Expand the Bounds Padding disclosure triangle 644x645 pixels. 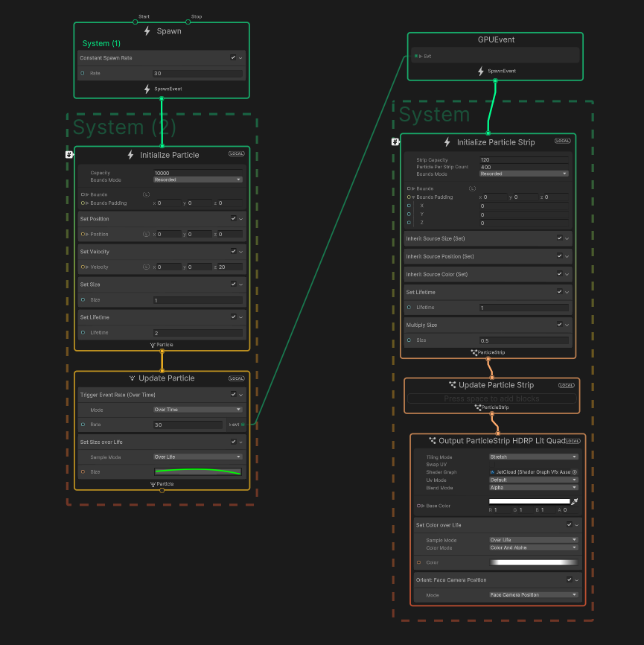pyautogui.click(x=86, y=202)
